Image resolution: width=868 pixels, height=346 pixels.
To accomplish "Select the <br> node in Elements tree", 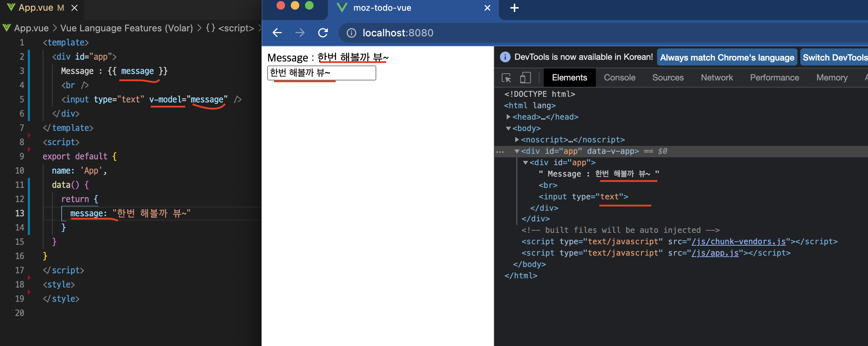I will point(548,185).
